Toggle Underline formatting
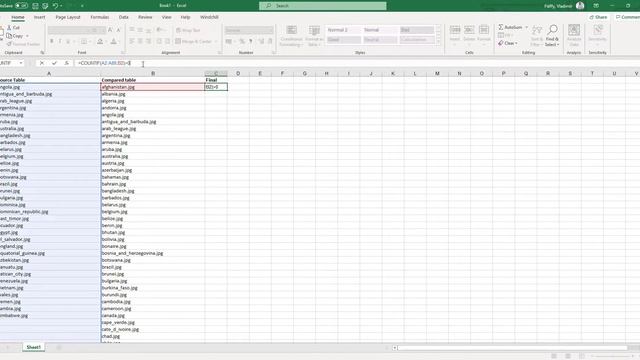This screenshot has width=640, height=360. pyautogui.click(x=68, y=41)
